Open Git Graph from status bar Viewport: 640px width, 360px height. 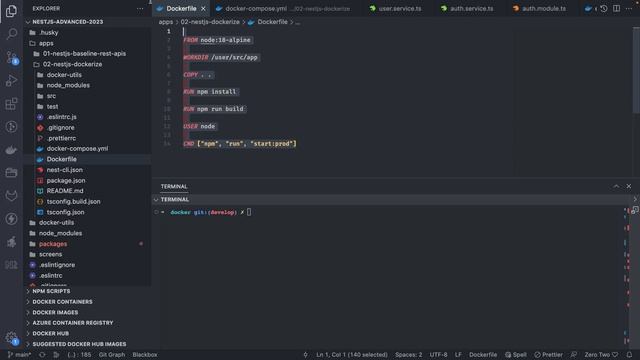(112, 355)
